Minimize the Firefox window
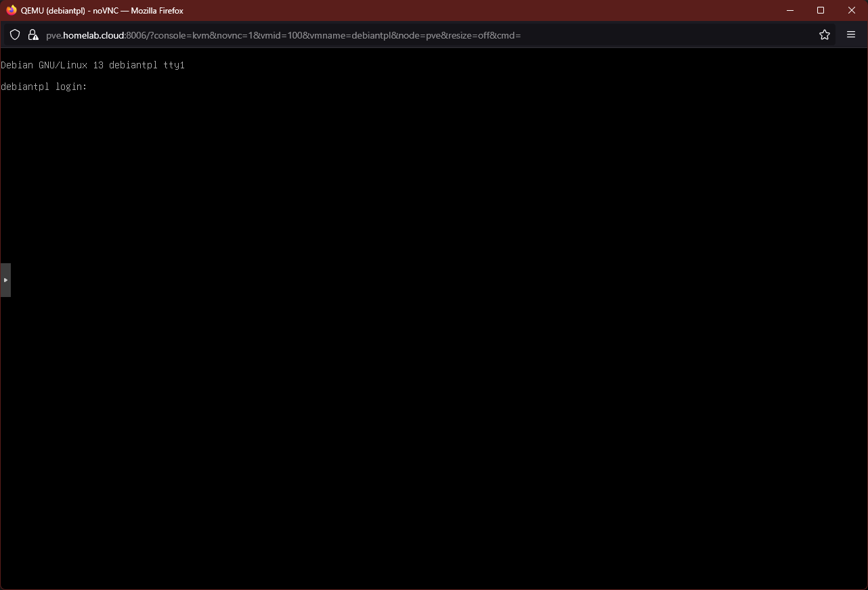This screenshot has width=868, height=590. coord(789,10)
